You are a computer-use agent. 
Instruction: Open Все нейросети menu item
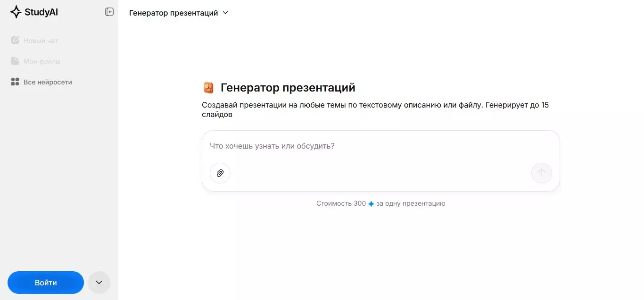point(48,82)
